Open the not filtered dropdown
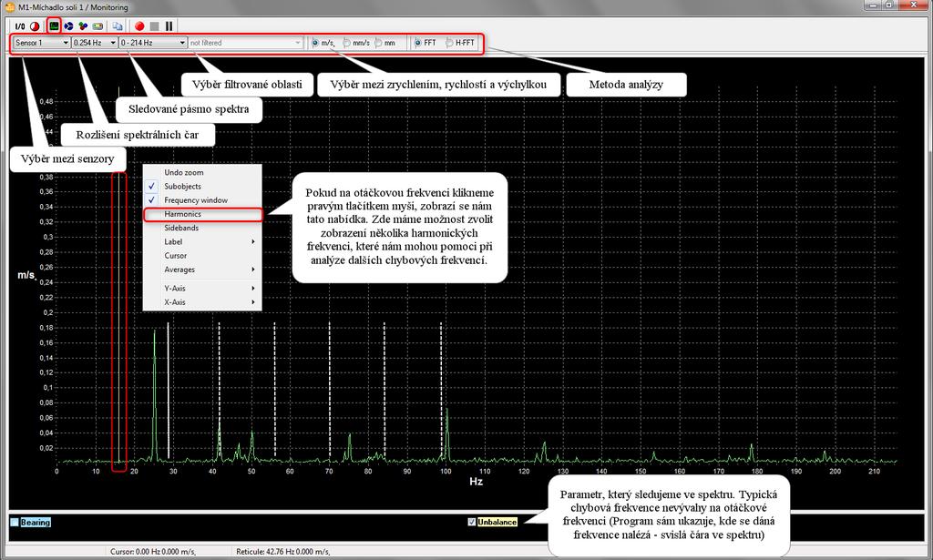The height and width of the screenshot is (560, 933). [x=245, y=43]
